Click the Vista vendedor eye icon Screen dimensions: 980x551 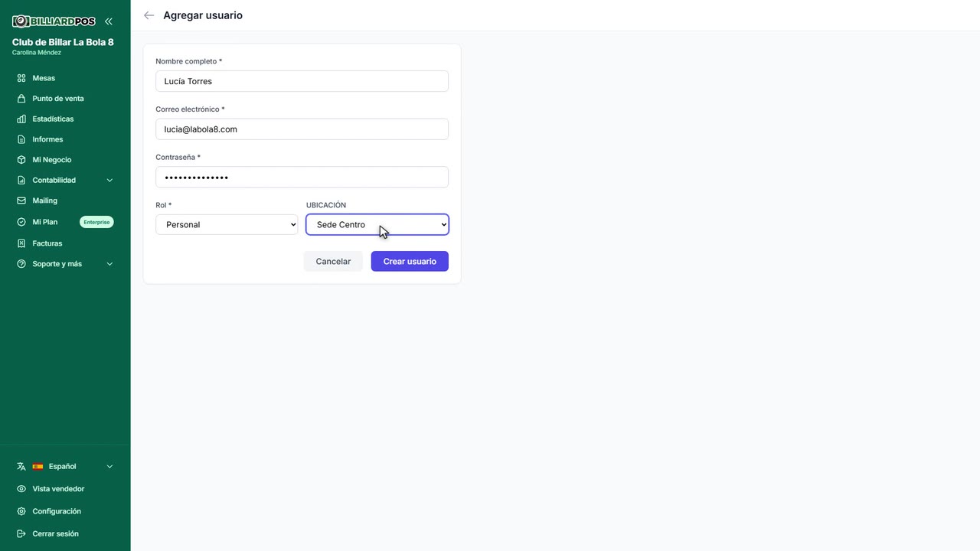(x=21, y=489)
